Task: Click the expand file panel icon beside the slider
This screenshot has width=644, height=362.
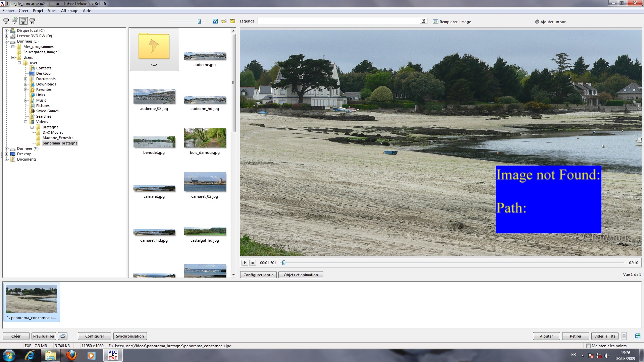Action: coord(215,21)
